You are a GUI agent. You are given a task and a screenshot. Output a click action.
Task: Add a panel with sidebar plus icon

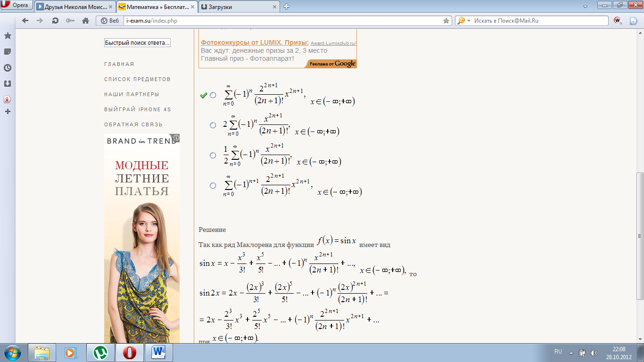8,112
